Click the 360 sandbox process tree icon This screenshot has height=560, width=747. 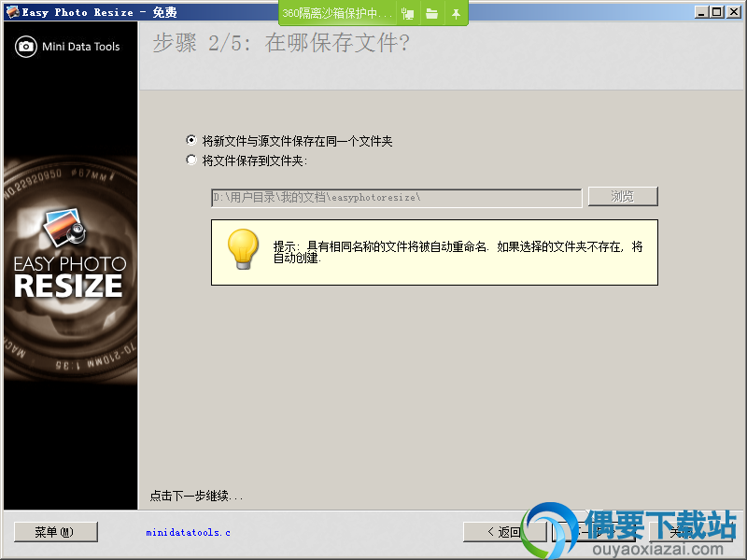click(x=408, y=14)
